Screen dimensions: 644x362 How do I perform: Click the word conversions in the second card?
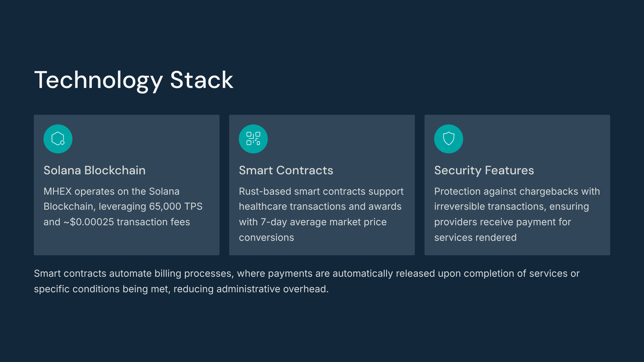[x=266, y=238]
